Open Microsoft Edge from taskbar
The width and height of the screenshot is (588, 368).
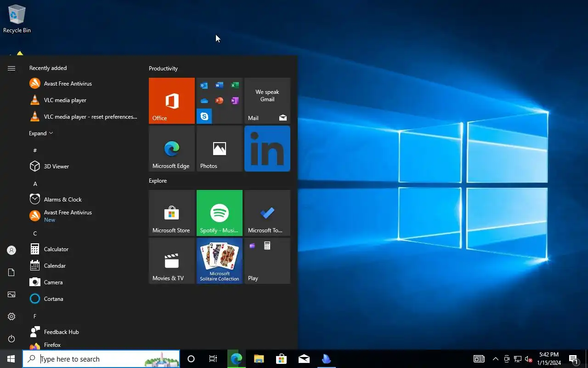coord(236,359)
